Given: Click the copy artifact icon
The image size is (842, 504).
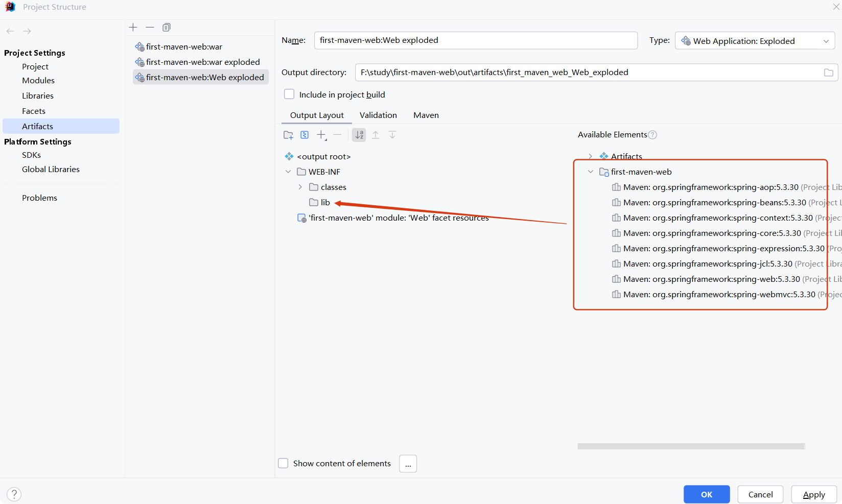Looking at the screenshot, I should (x=167, y=27).
